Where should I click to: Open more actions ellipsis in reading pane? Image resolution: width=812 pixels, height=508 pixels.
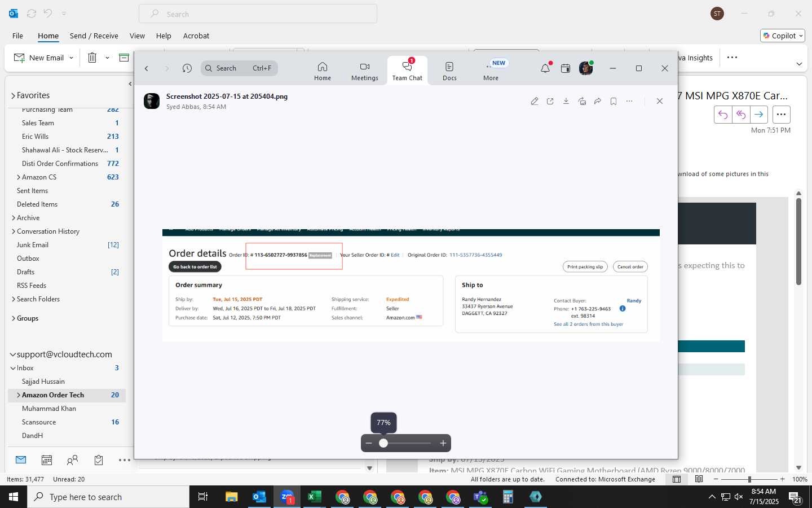pyautogui.click(x=781, y=115)
